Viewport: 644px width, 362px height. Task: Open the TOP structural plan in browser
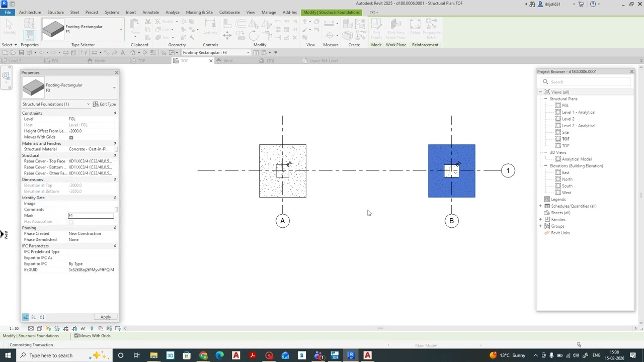(566, 146)
